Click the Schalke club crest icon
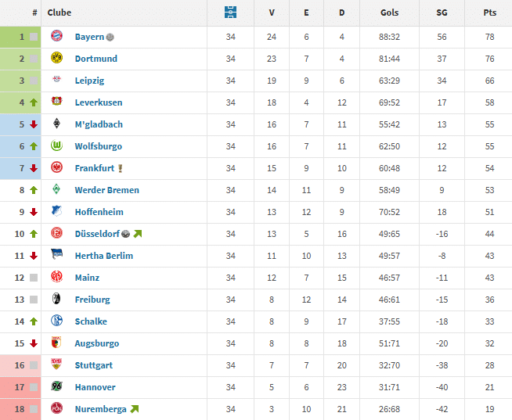Viewport: 512px width, 420px height. click(x=56, y=321)
